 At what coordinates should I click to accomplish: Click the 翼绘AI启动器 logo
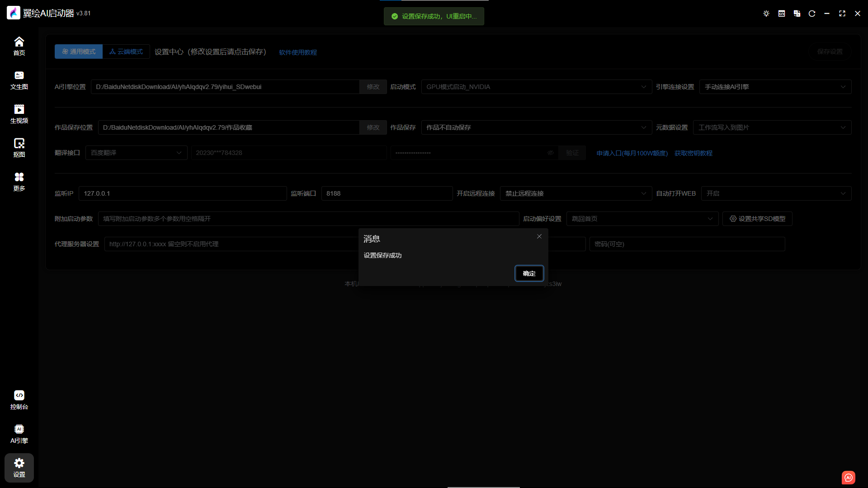tap(14, 13)
